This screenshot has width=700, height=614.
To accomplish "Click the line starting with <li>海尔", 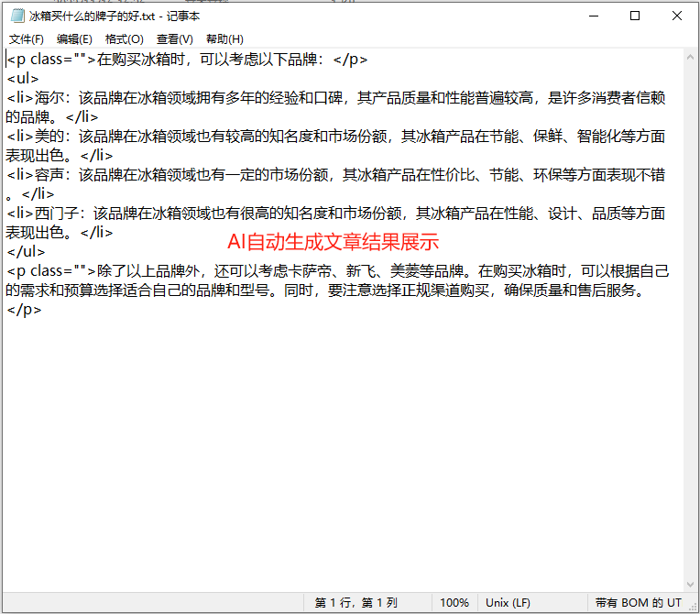I will pos(335,107).
